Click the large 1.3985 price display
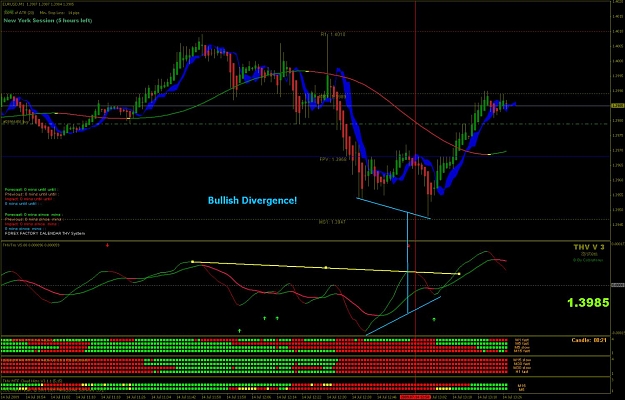 click(588, 303)
